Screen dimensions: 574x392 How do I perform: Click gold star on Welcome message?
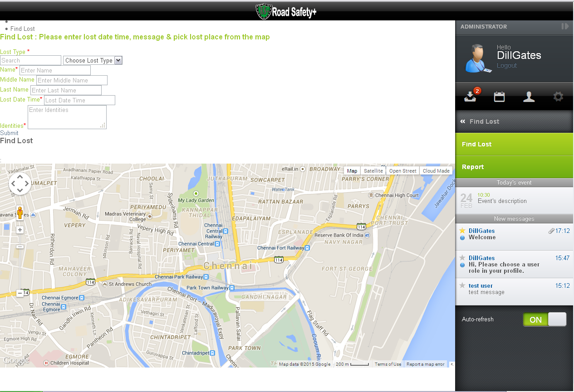click(462, 231)
